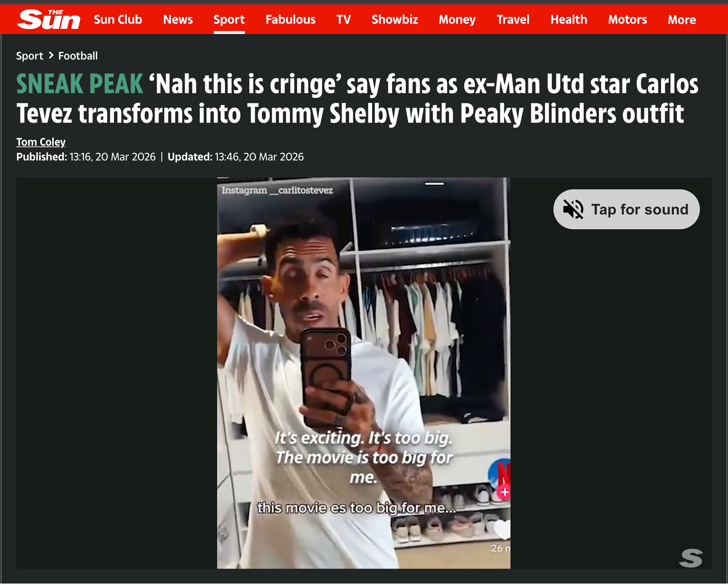Click the Sport breadcrumb link
The image size is (728, 585).
[30, 56]
